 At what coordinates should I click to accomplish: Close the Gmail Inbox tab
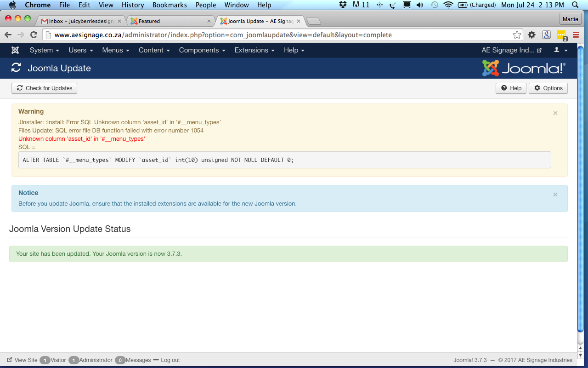point(120,21)
